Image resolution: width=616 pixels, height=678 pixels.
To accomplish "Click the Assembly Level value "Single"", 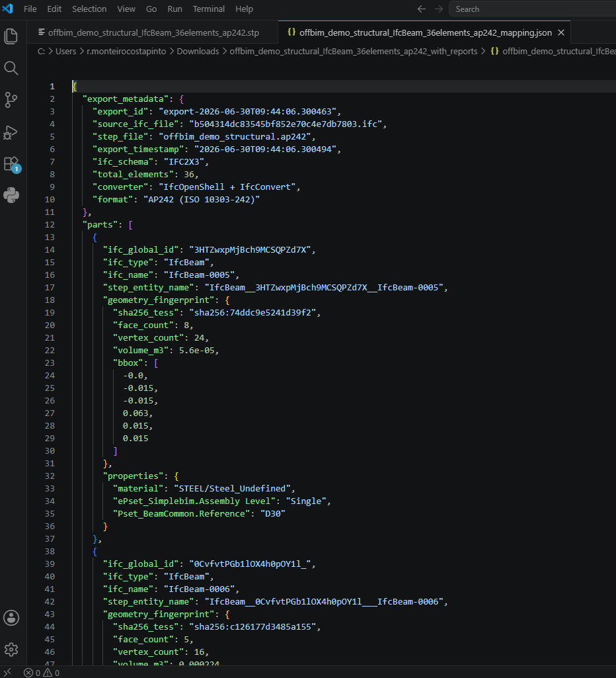I will [306, 501].
